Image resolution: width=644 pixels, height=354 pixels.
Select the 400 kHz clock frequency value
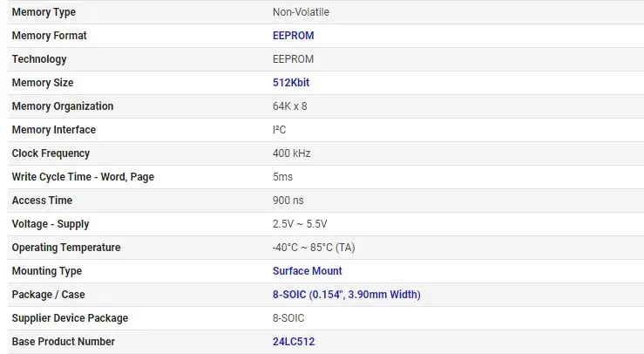point(292,153)
